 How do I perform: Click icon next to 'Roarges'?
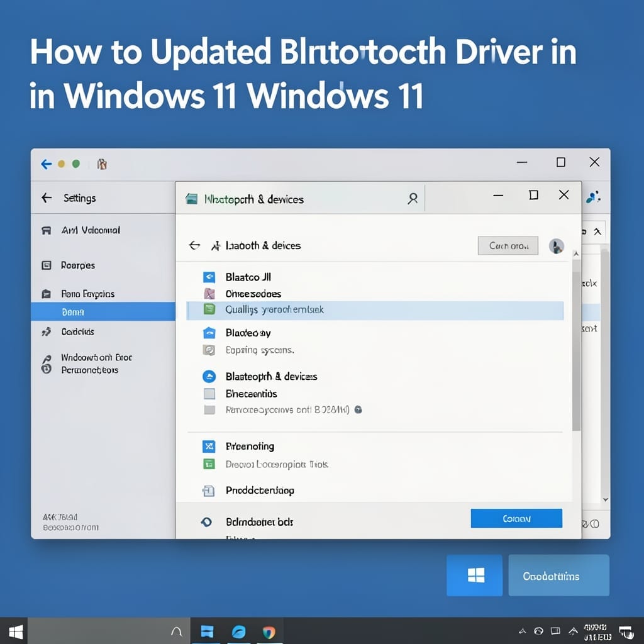click(x=47, y=265)
